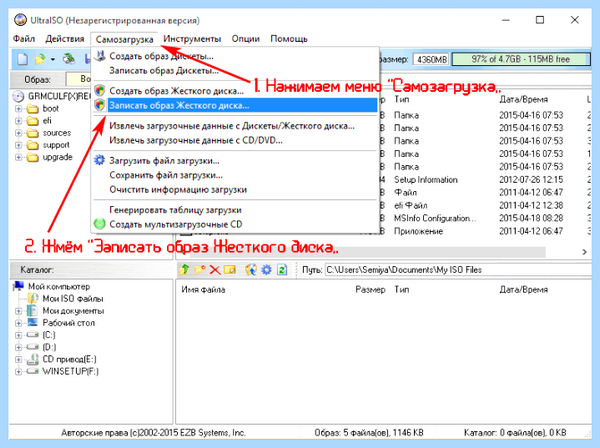
Task: Click upper pane Дата/Время column header
Action: pyautogui.click(x=523, y=99)
